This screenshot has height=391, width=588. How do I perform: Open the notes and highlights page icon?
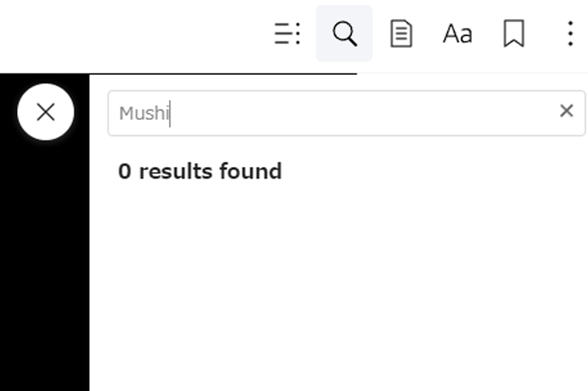(x=401, y=34)
